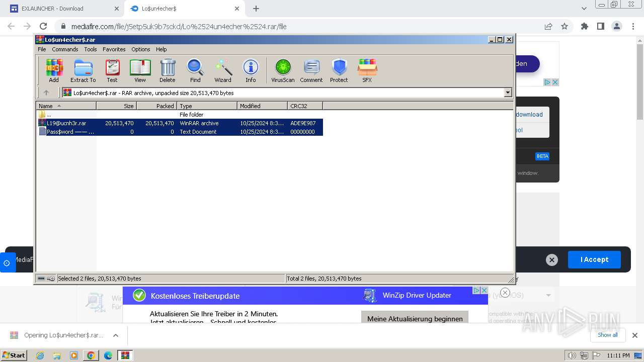Toggle the Chrome side panel
This screenshot has width=644, height=362.
(x=601, y=26)
